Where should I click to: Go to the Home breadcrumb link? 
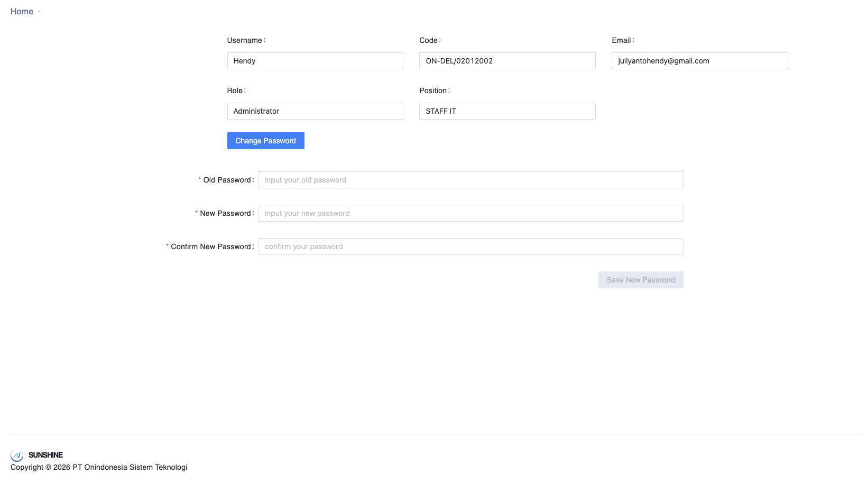tap(22, 12)
